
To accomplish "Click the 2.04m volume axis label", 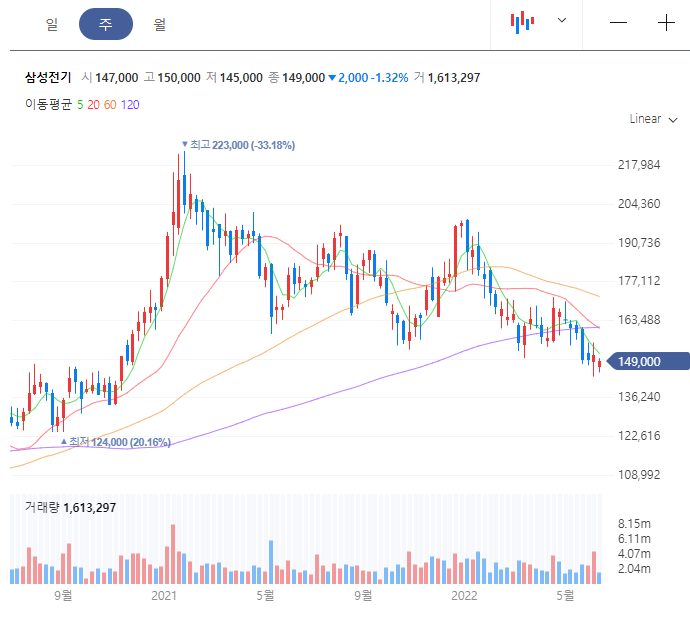I will 634,569.
